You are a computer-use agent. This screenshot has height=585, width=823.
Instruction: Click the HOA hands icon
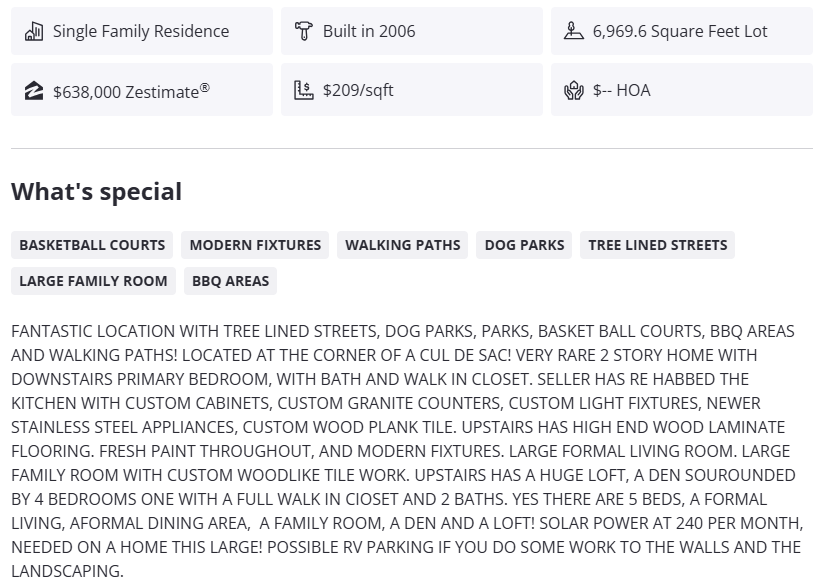click(573, 91)
